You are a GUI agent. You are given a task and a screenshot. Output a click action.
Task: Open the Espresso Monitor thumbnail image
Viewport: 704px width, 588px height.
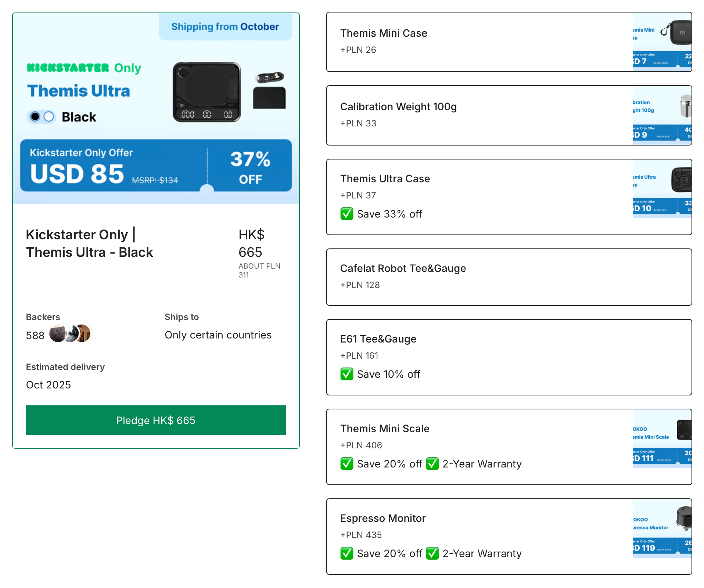click(662, 528)
